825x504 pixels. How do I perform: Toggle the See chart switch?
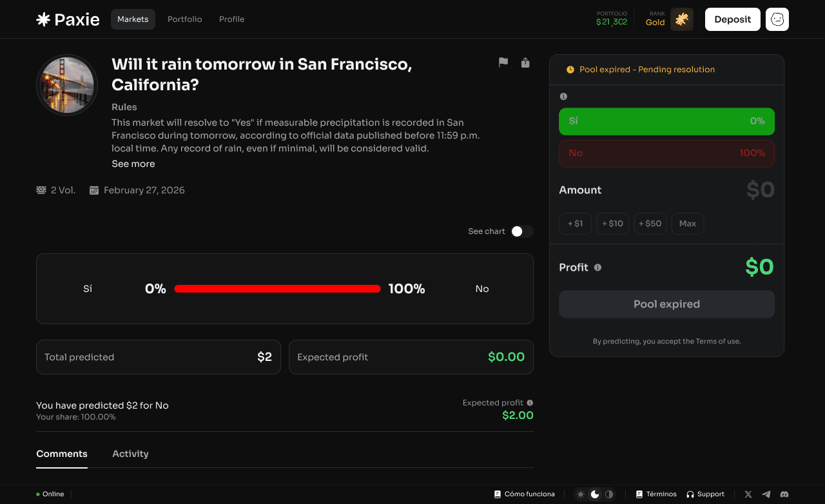coord(522,231)
